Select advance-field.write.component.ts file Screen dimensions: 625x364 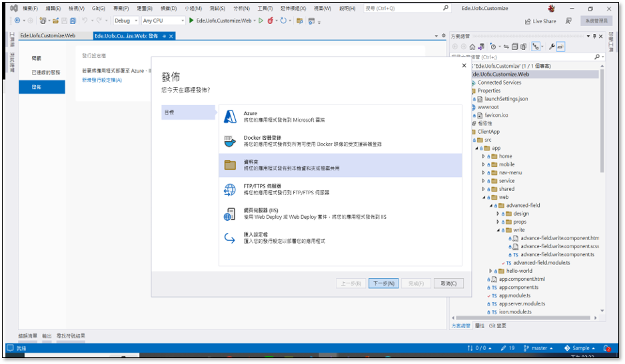[557, 255]
